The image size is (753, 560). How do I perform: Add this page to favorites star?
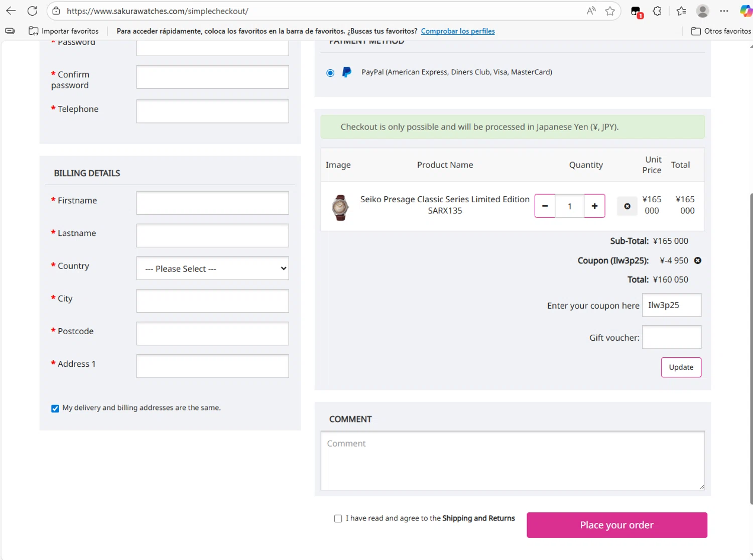[610, 11]
